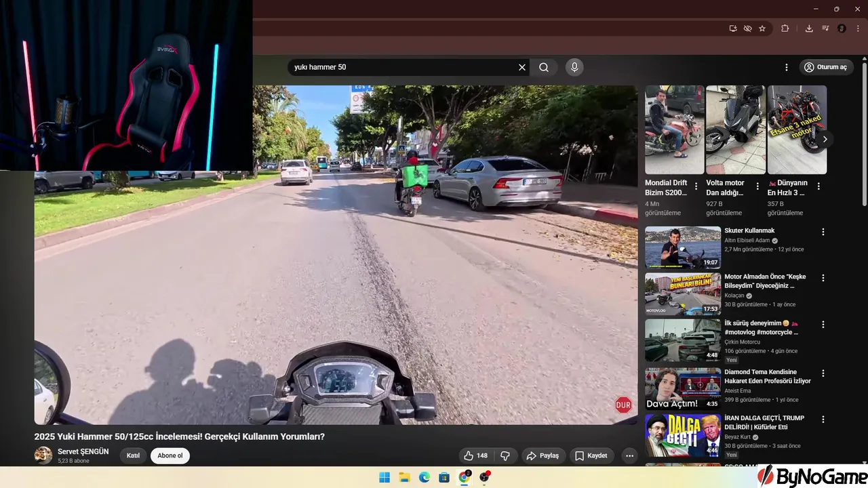Open the Servet ŞENGÜN channel name link
868x488 pixels.
(x=83, y=451)
